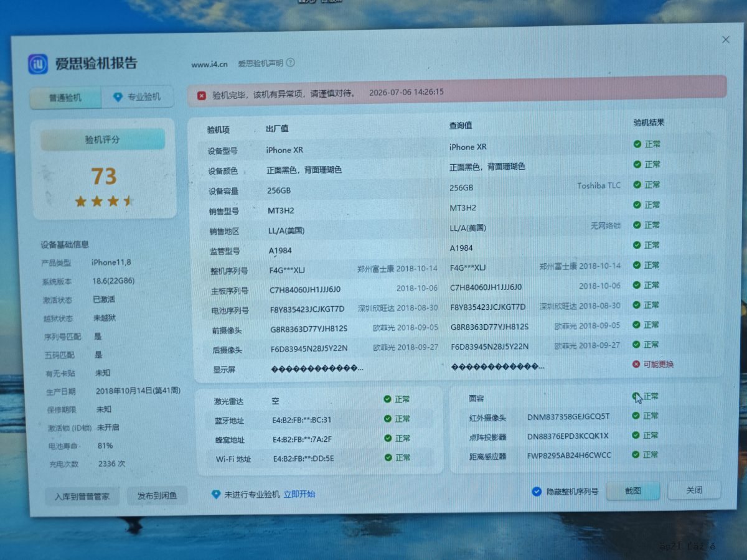Click production date 2018年10月14日(第41周)

pos(138,391)
